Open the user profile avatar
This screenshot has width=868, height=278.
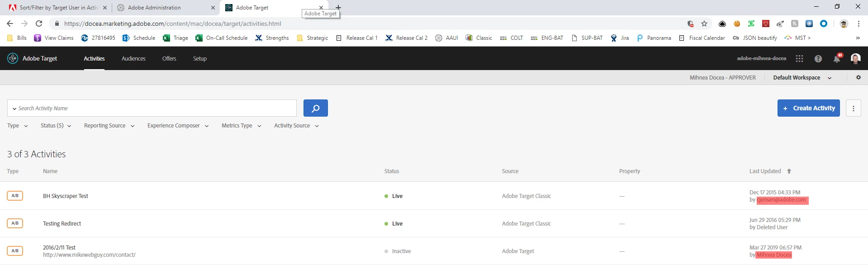click(x=855, y=58)
